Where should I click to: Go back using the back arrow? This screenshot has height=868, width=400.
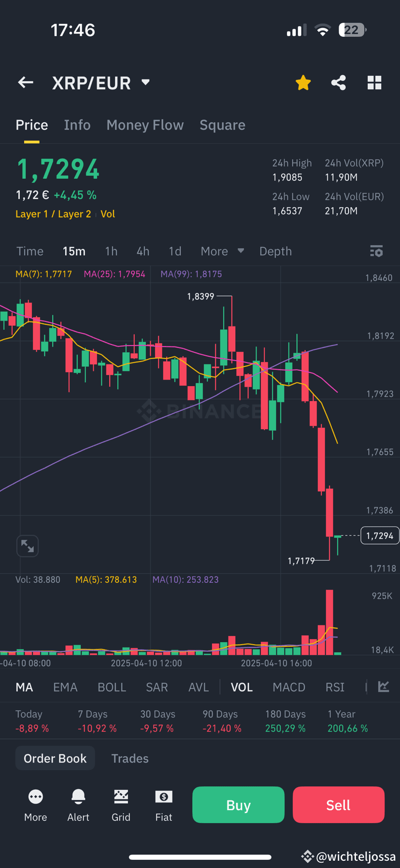pyautogui.click(x=25, y=82)
